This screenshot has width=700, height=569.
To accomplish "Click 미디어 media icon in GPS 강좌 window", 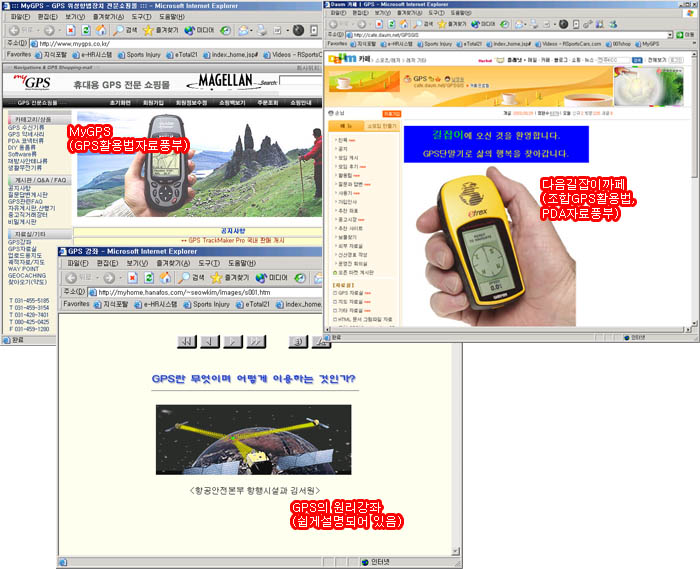I will click(273, 277).
